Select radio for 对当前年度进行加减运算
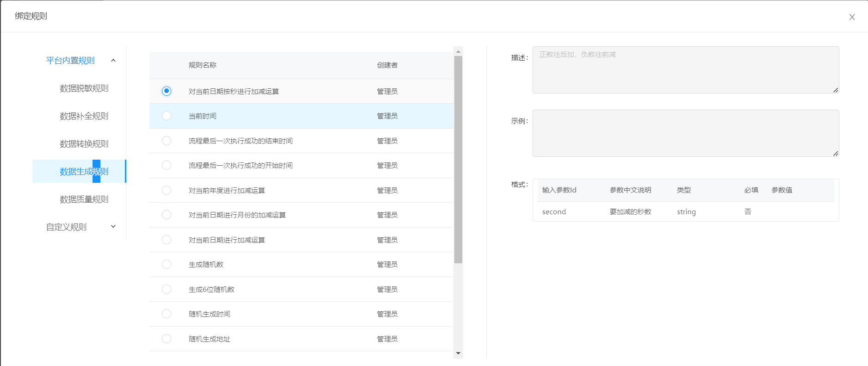This screenshot has height=366, width=868. pos(167,190)
